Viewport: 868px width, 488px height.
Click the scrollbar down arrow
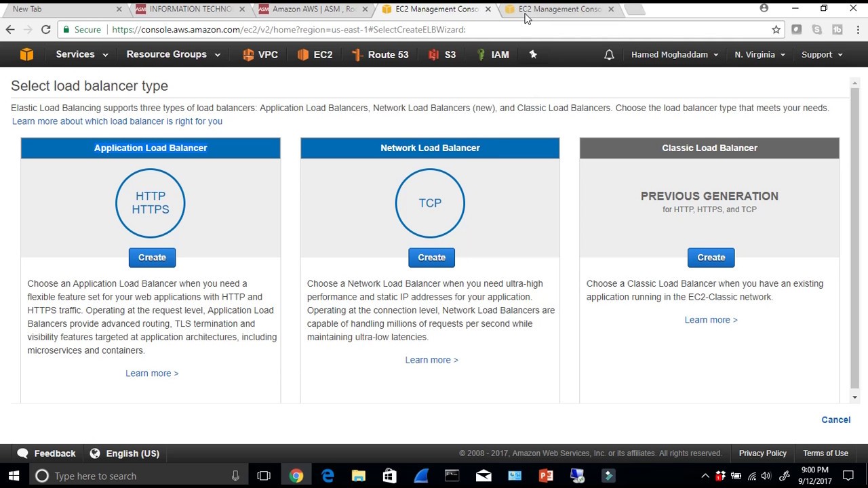pos(854,397)
